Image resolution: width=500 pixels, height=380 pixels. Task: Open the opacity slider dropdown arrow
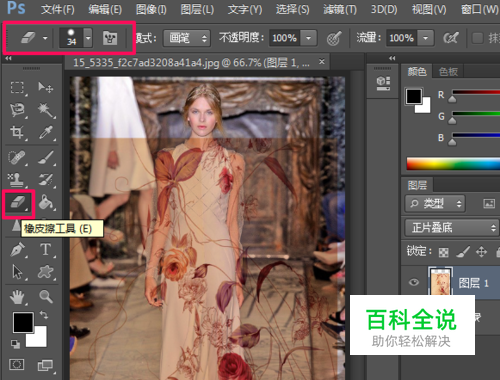point(308,38)
